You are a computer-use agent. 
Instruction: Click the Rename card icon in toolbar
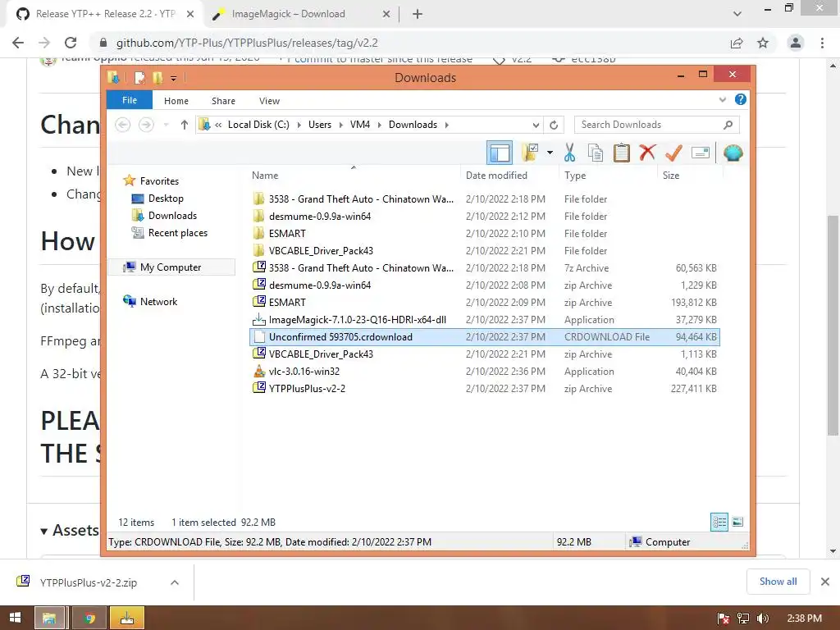pos(701,153)
